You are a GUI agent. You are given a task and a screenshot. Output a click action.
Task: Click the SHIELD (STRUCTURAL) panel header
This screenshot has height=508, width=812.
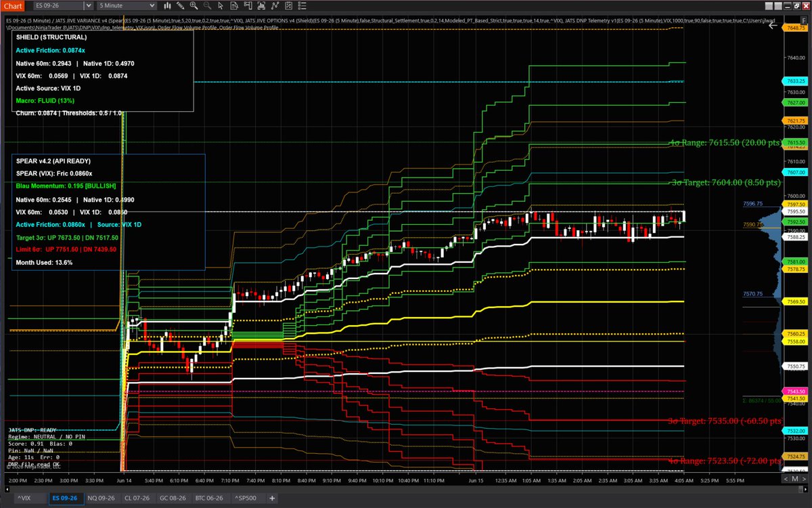(x=51, y=37)
